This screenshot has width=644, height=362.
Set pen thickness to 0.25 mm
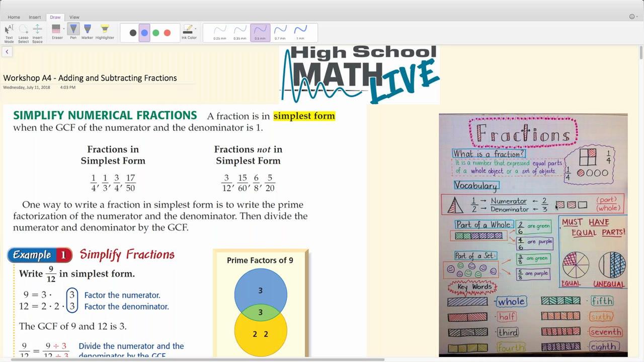pyautogui.click(x=220, y=32)
